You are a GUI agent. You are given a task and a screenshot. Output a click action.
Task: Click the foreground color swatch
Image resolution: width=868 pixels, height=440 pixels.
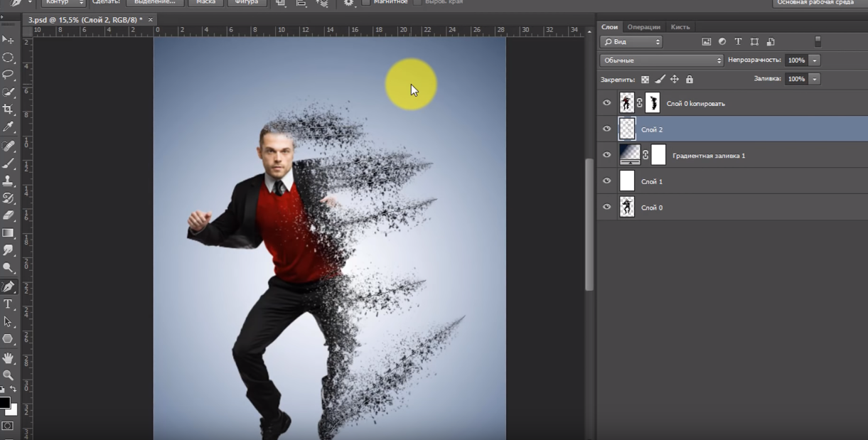pyautogui.click(x=4, y=402)
